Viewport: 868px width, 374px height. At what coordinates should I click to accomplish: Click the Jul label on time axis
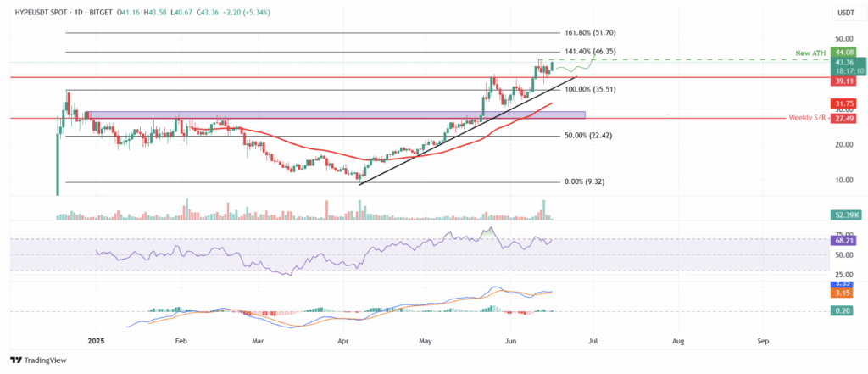click(x=593, y=342)
